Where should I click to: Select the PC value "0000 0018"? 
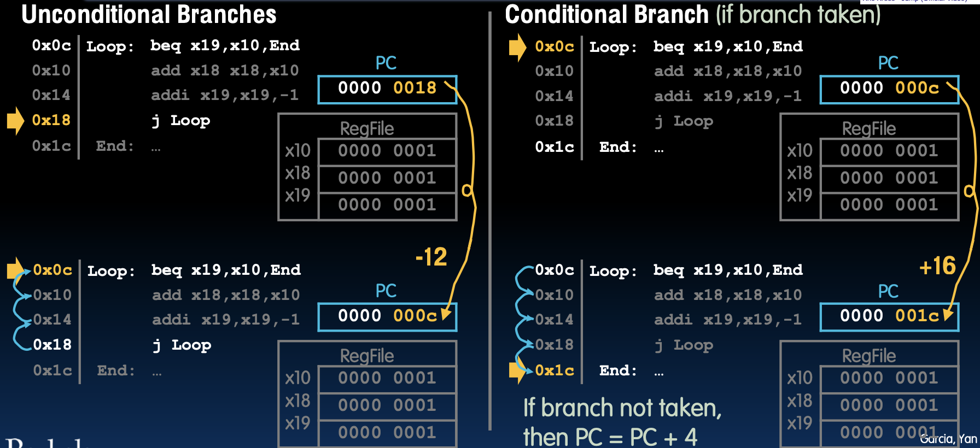click(387, 88)
